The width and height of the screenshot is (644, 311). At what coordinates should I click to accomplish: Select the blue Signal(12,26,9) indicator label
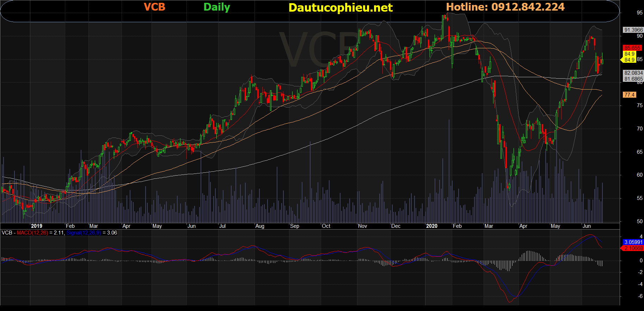coord(84,233)
